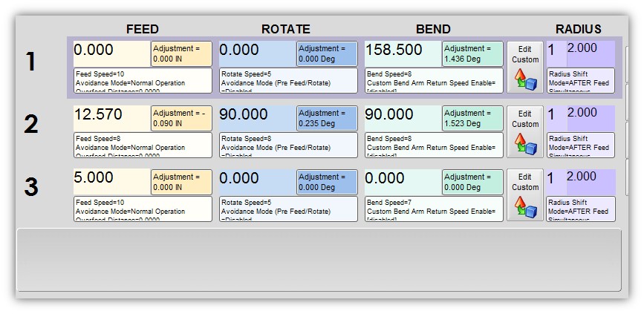This screenshot has height=314, width=644.
Task: Select Bend value 158.500 in row 1
Action: 402,50
